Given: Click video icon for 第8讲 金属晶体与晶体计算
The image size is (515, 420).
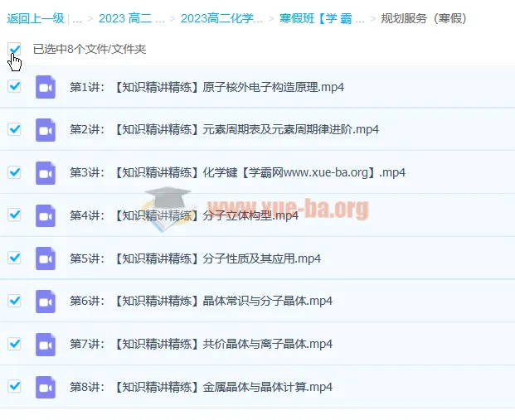Looking at the screenshot, I should pyautogui.click(x=46, y=386).
